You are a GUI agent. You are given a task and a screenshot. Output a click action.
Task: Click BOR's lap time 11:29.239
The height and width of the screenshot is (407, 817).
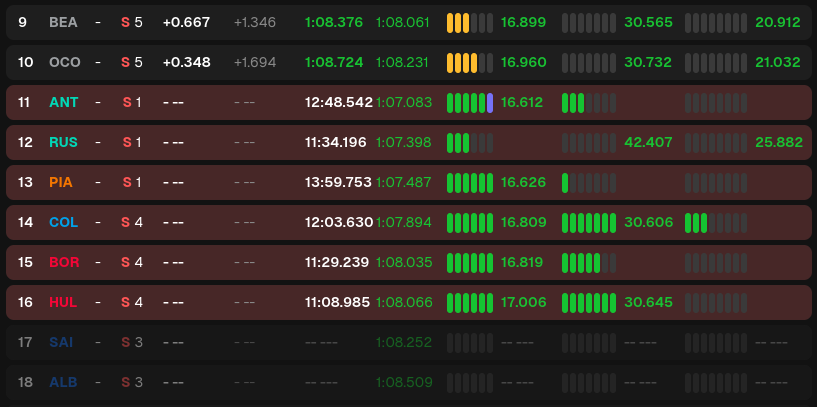coord(337,262)
